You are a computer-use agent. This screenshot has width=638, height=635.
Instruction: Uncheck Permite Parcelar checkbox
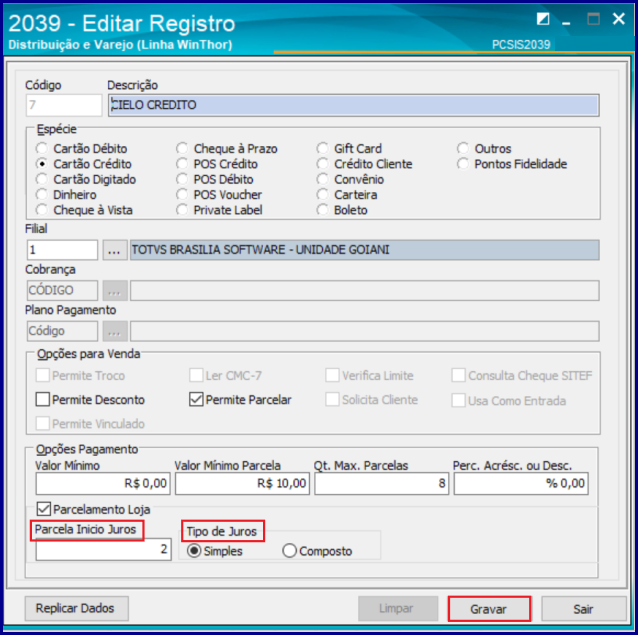196,399
